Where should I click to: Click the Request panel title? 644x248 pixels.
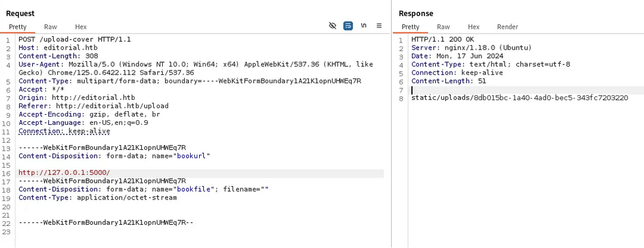coord(20,14)
